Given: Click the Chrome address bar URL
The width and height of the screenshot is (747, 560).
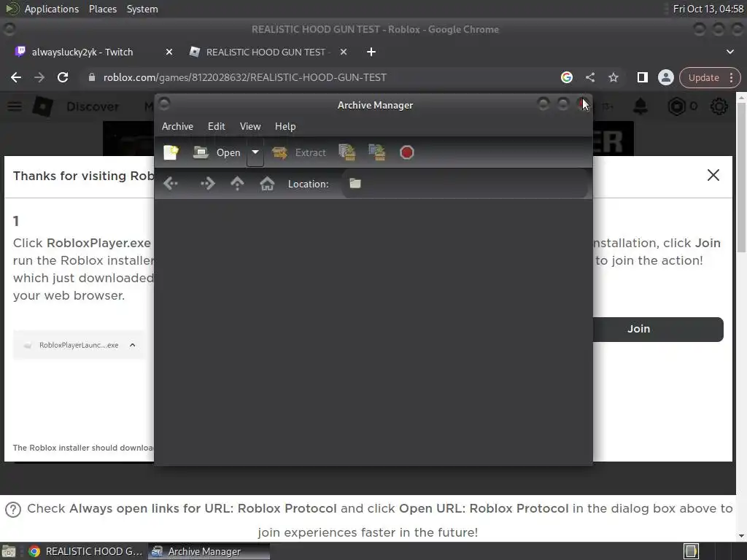Looking at the screenshot, I should click(245, 77).
